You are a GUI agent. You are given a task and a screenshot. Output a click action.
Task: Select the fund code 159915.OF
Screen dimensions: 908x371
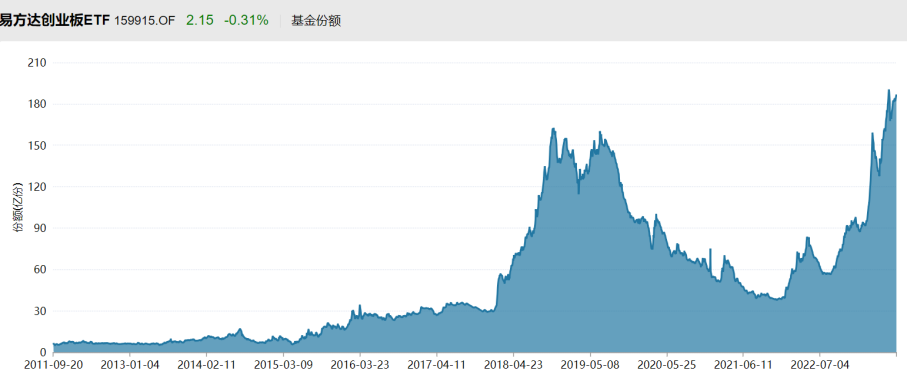(144, 21)
